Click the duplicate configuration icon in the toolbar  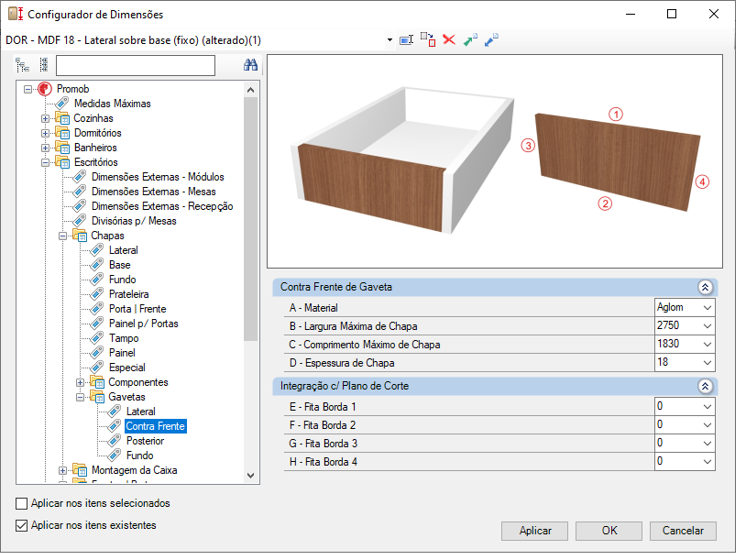coord(428,40)
